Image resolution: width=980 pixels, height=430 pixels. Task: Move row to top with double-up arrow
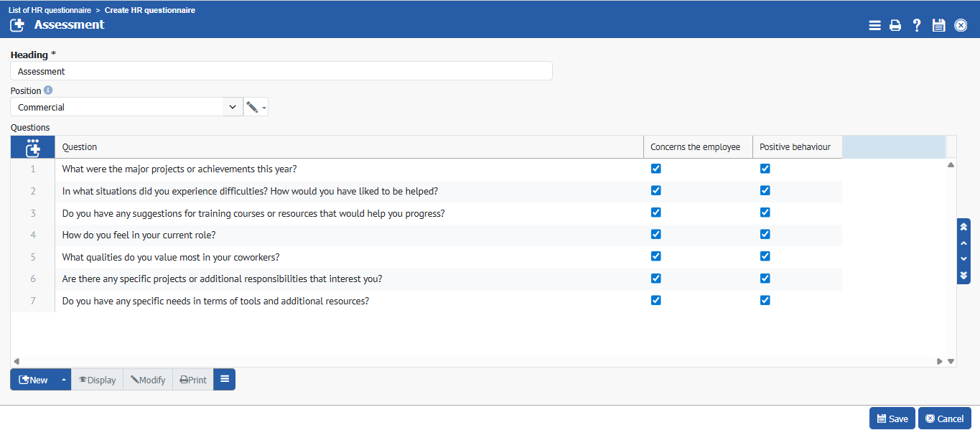point(963,227)
